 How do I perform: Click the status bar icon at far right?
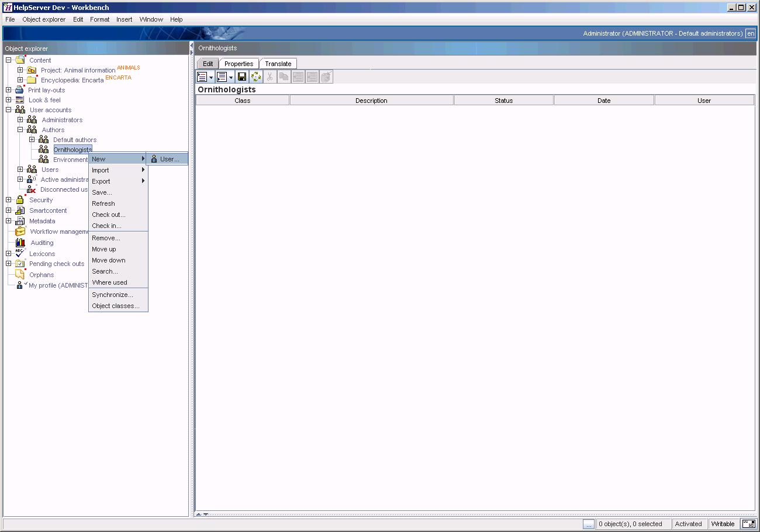click(748, 524)
